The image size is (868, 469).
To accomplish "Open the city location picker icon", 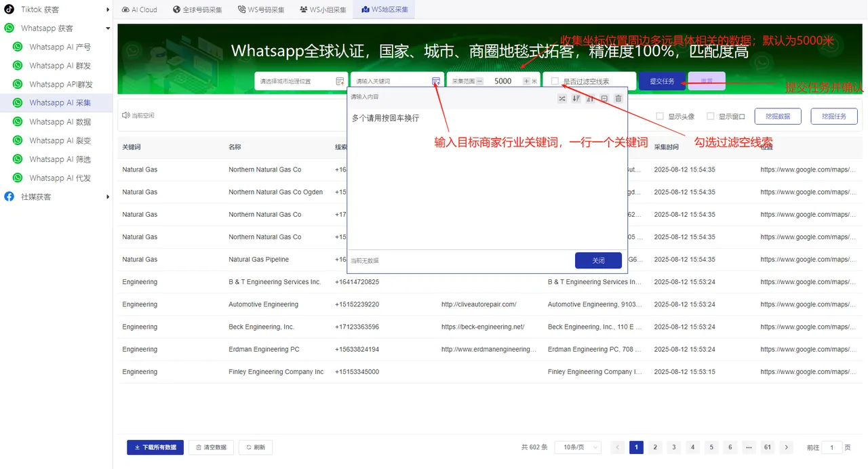I will coord(339,80).
